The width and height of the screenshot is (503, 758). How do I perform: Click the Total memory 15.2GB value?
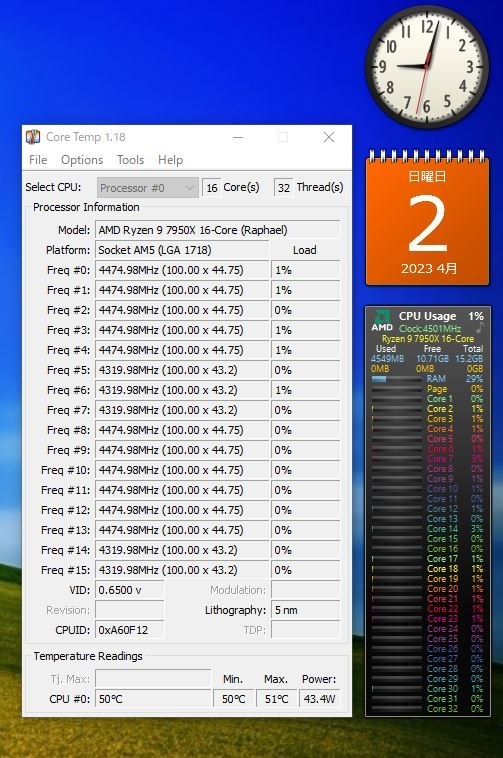coord(469,359)
